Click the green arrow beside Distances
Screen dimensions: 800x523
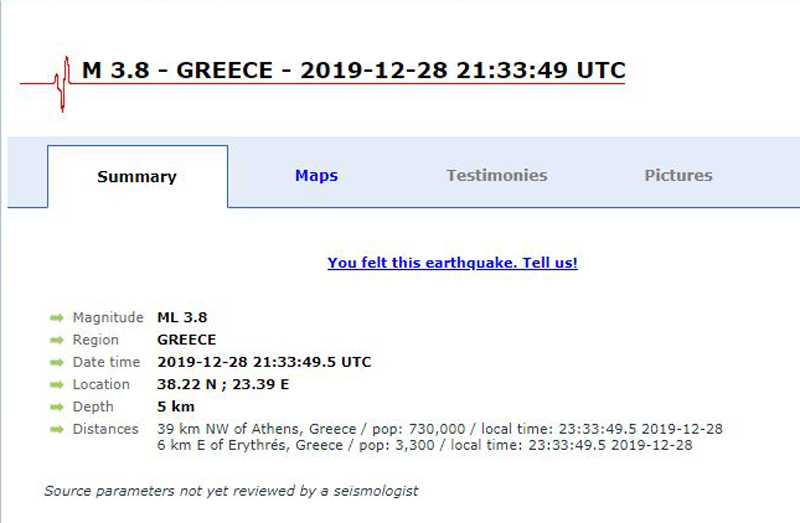[x=57, y=429]
